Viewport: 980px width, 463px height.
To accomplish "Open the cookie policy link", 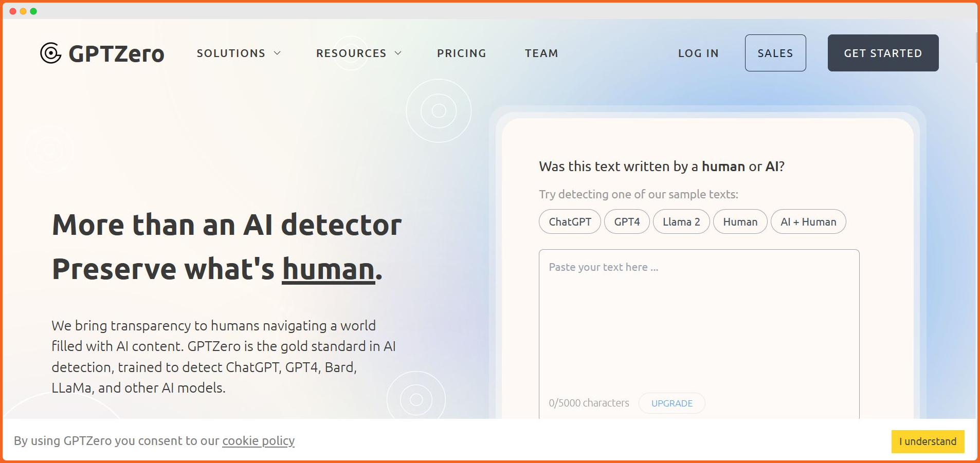I will click(258, 441).
